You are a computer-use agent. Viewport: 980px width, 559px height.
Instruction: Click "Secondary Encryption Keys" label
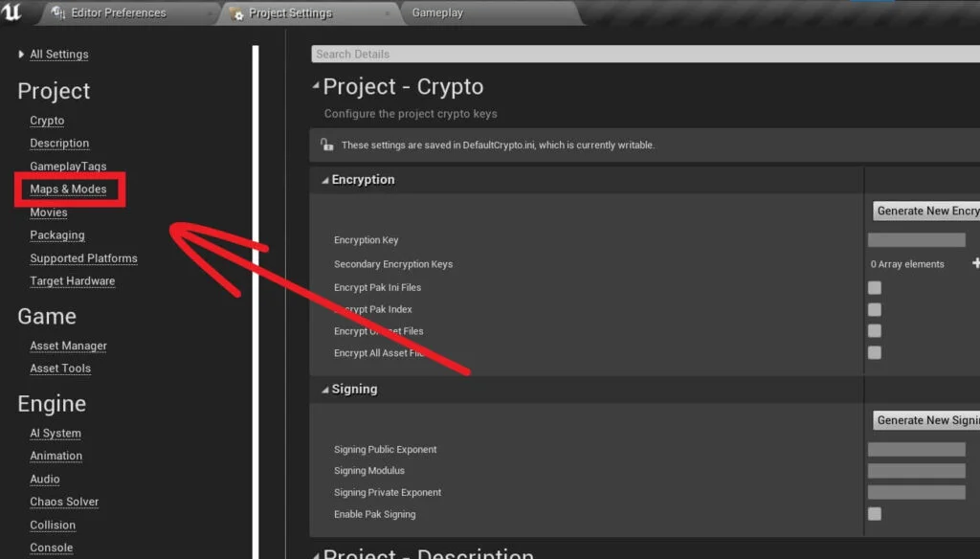pyautogui.click(x=393, y=264)
